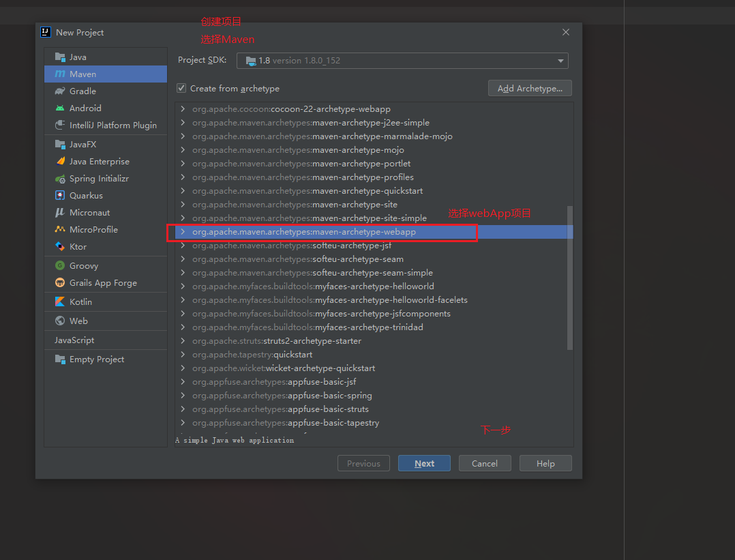Viewport: 735px width, 560px height.
Task: Select myfaces-archetype-trinidad row
Action: coord(374,327)
